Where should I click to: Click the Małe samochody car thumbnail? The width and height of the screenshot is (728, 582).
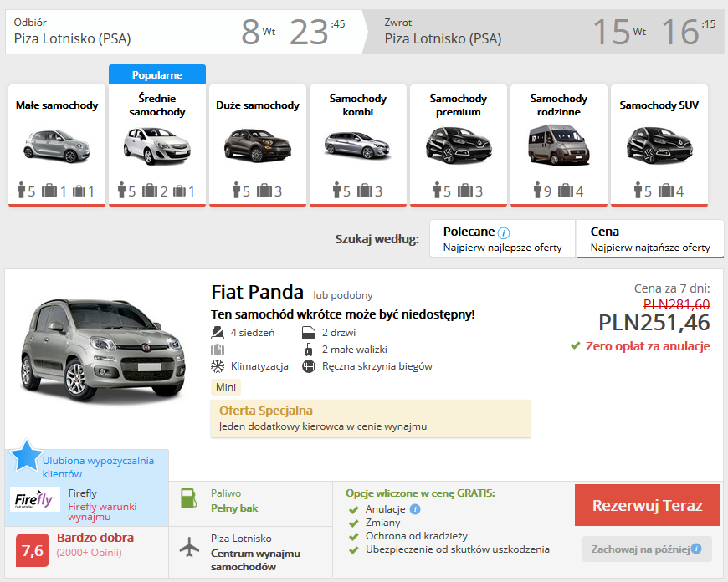tap(57, 145)
